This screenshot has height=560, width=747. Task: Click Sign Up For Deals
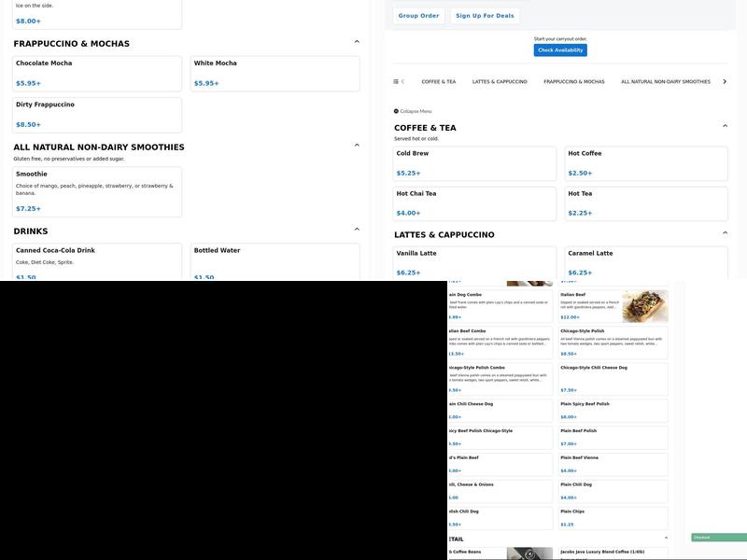[x=485, y=16]
